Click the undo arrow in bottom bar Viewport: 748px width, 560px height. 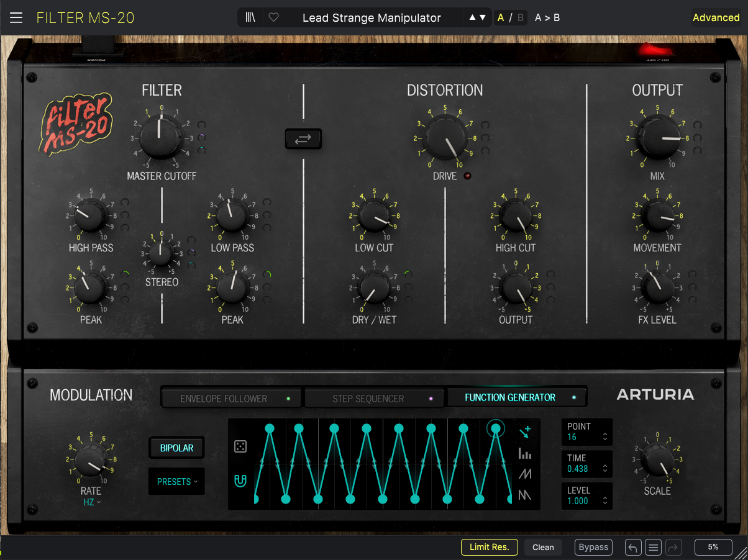[633, 547]
